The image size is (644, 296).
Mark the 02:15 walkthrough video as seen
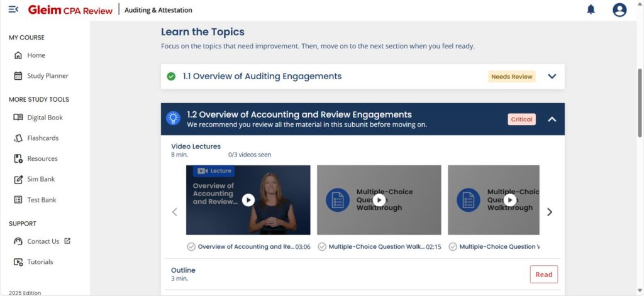tap(322, 247)
